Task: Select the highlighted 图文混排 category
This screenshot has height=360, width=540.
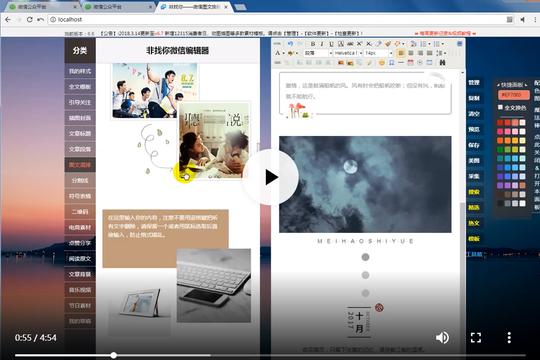Action: (80, 165)
